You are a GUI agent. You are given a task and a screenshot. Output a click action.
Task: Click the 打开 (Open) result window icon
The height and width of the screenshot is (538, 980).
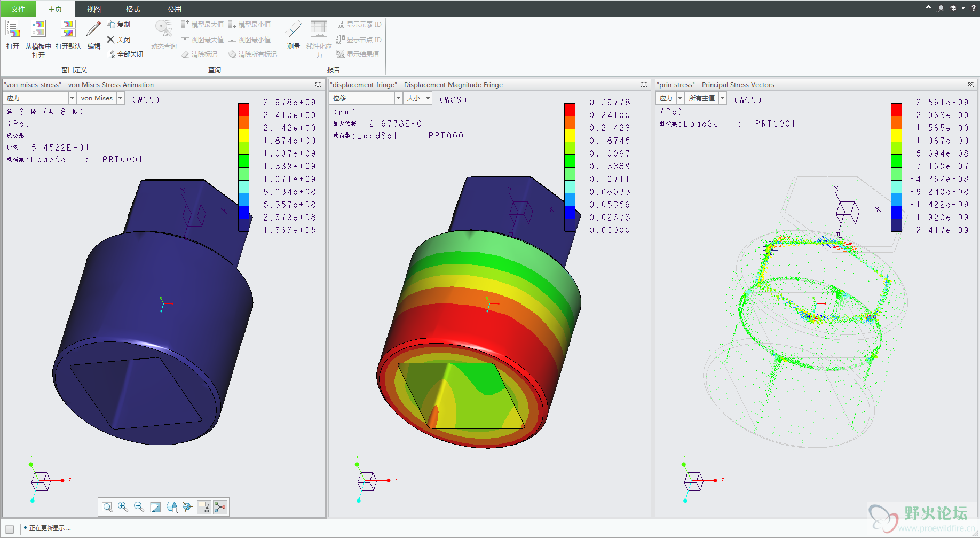tap(12, 29)
